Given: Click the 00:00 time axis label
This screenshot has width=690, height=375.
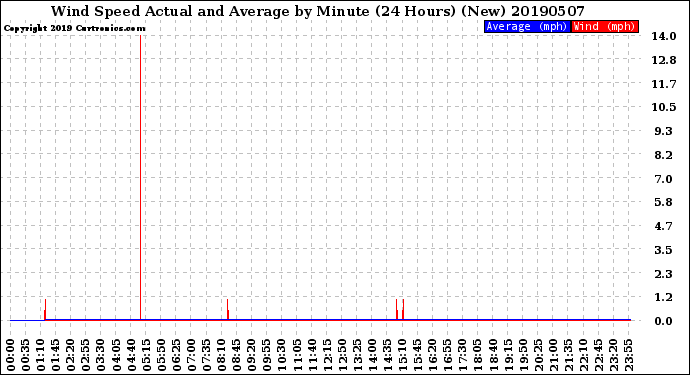Looking at the screenshot, I should 11,355.
